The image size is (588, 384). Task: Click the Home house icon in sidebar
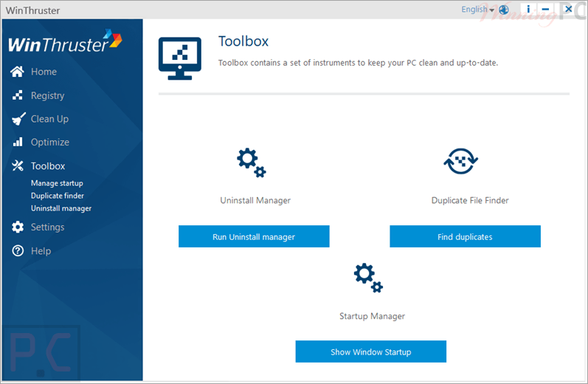(x=17, y=72)
